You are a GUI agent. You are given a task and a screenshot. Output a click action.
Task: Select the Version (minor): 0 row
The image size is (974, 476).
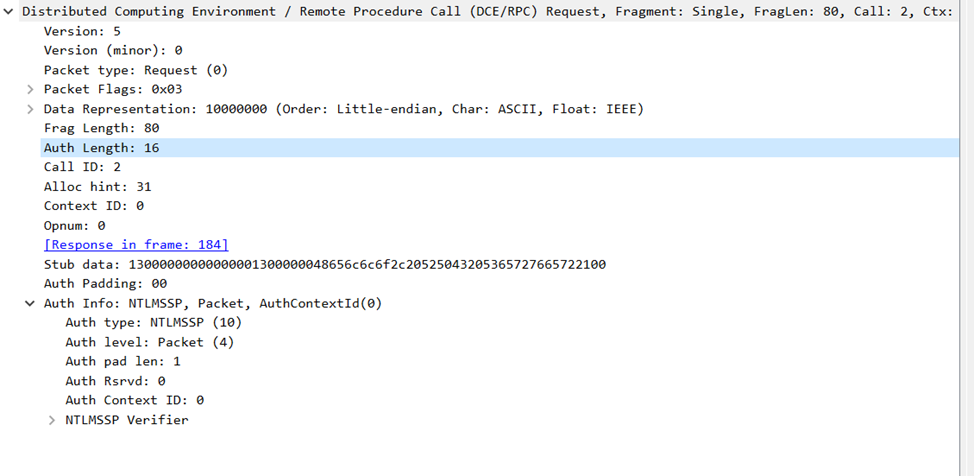click(x=113, y=51)
